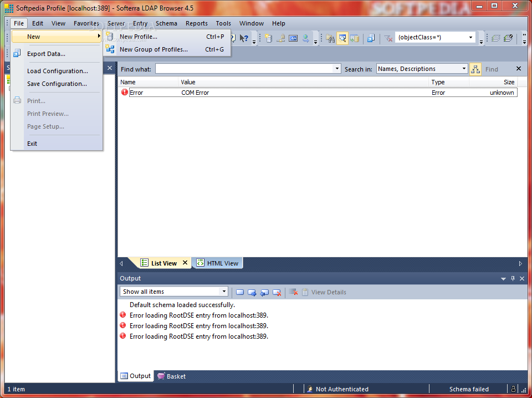This screenshot has width=532, height=398.
Task: Click the database refresh toolbar icon
Action: [x=355, y=38]
